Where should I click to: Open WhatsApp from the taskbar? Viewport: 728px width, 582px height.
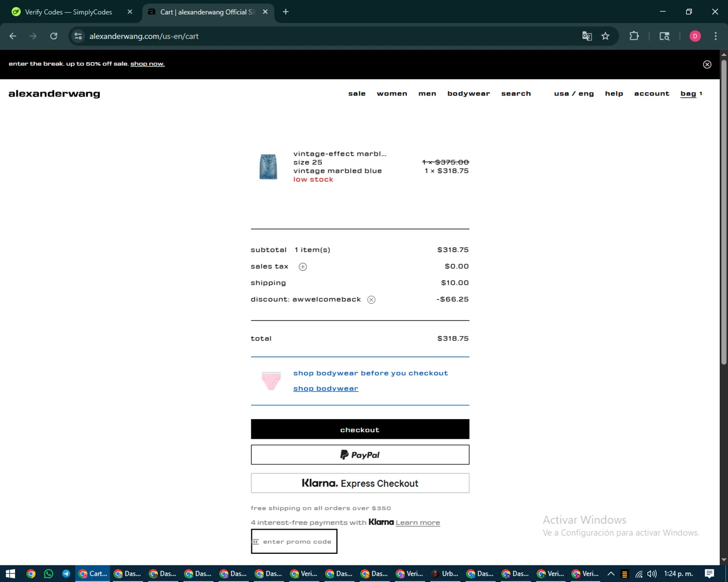coord(49,574)
